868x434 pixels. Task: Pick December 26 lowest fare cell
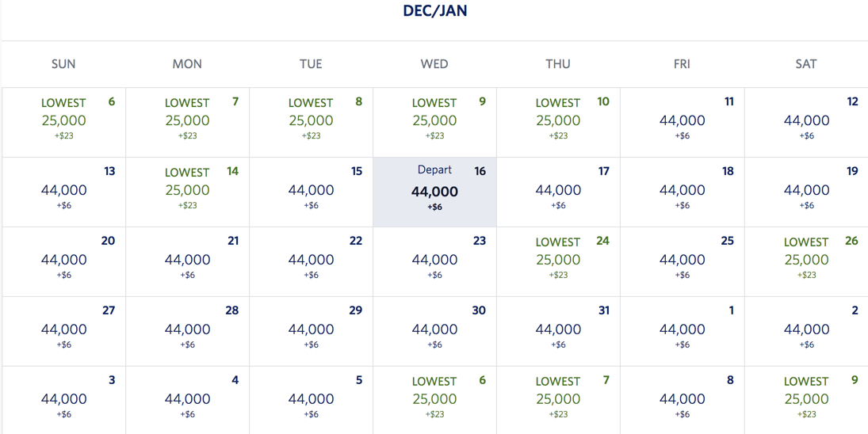806,261
